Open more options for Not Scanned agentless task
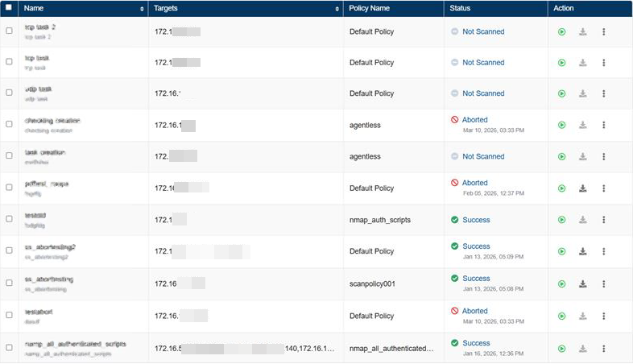633x364 pixels. click(x=603, y=156)
